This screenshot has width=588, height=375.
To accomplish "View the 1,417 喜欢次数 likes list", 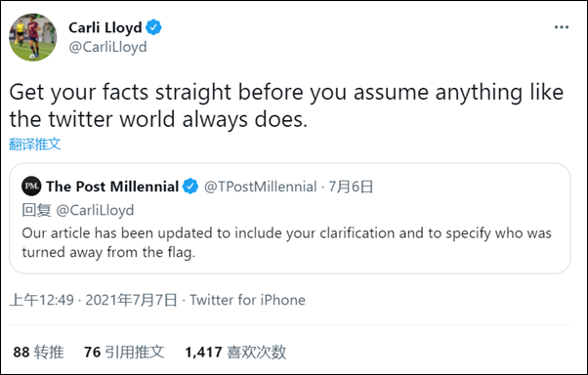I will tap(235, 353).
